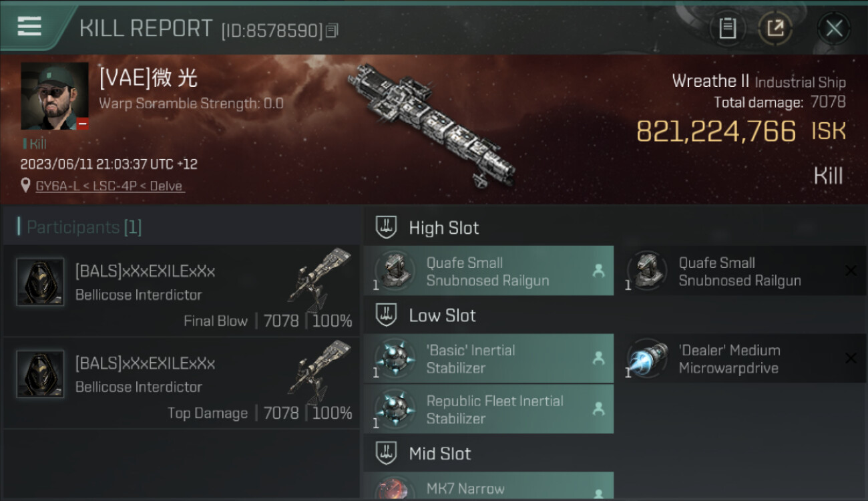Select 'Basic' Inertial Stabilizer module icon

tap(395, 359)
